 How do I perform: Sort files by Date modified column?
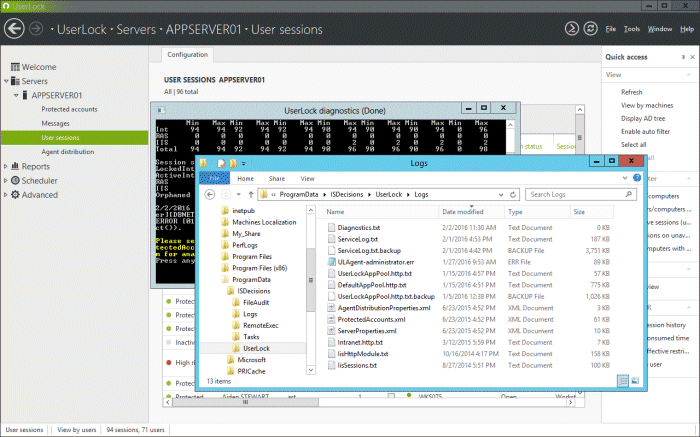[462, 212]
